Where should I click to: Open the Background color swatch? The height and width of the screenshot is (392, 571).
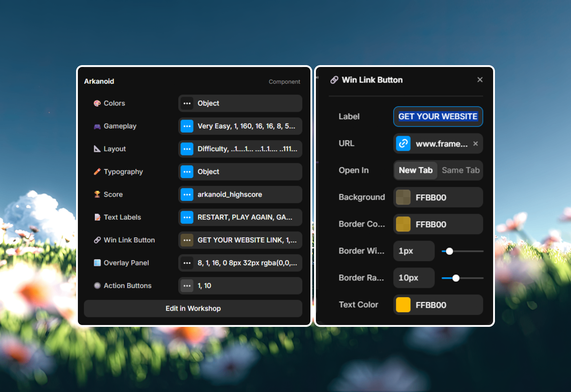click(403, 197)
